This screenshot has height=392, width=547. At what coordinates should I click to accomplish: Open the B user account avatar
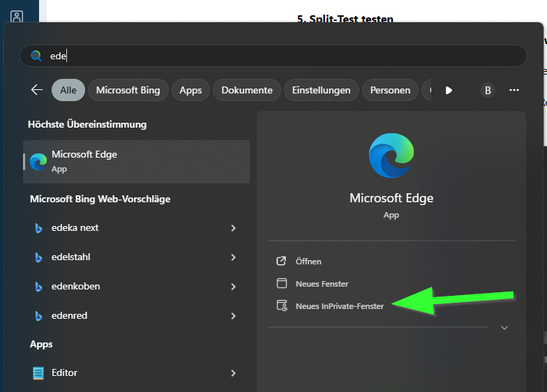pyautogui.click(x=488, y=91)
